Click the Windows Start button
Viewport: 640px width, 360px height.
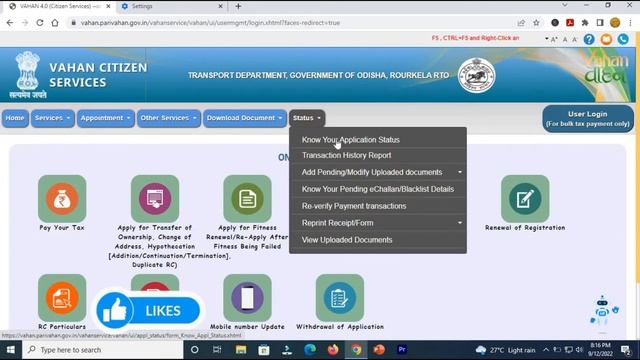[x=11, y=350]
